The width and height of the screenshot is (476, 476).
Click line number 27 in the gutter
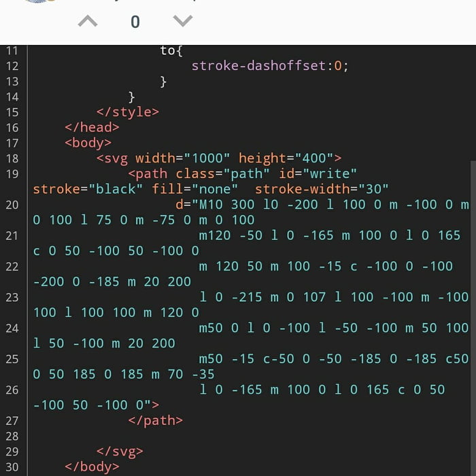pos(12,420)
